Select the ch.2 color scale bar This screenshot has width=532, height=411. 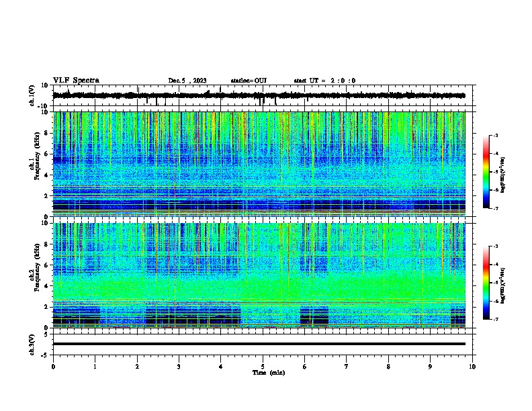[x=486, y=283]
